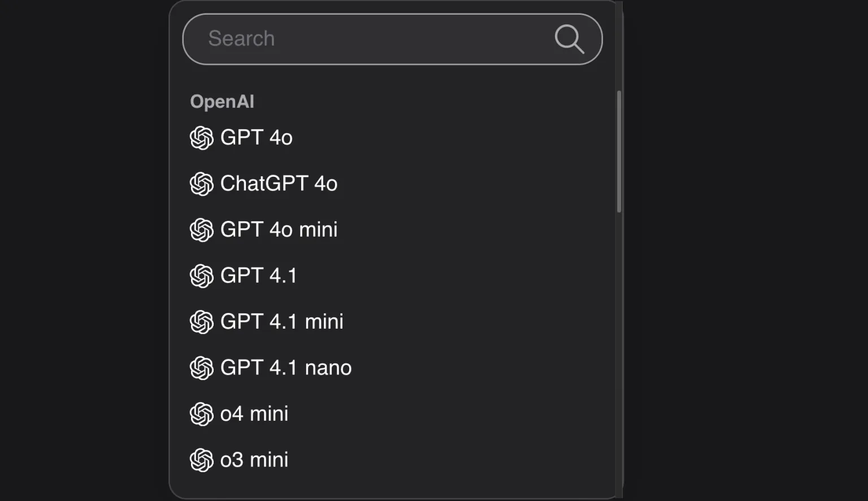
Task: Choose ChatGPT 4o from the list
Action: (279, 184)
